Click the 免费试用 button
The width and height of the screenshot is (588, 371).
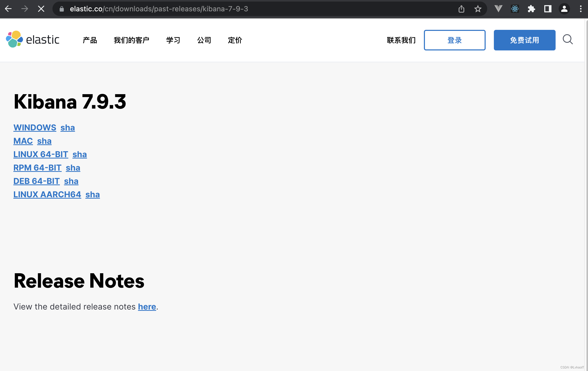(524, 40)
